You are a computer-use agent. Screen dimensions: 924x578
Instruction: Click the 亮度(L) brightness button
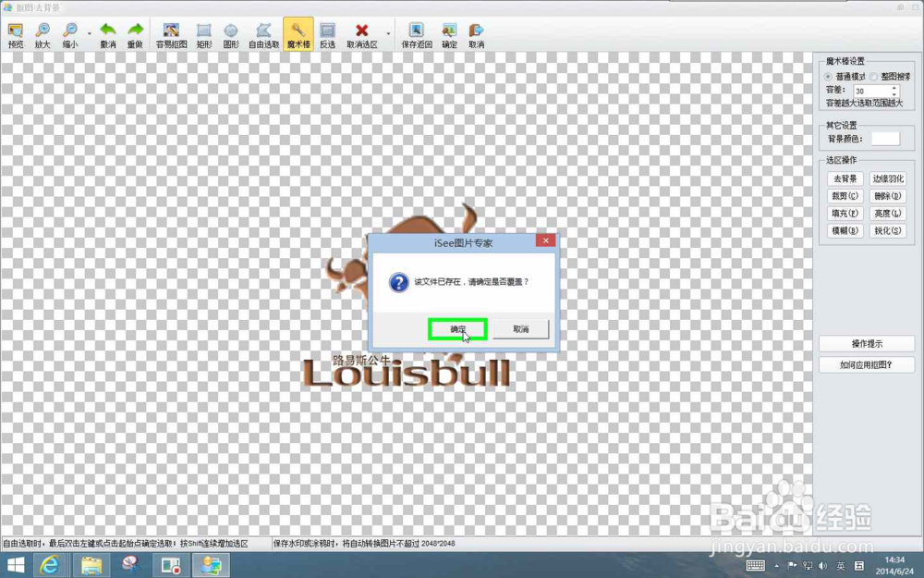pyautogui.click(x=887, y=214)
